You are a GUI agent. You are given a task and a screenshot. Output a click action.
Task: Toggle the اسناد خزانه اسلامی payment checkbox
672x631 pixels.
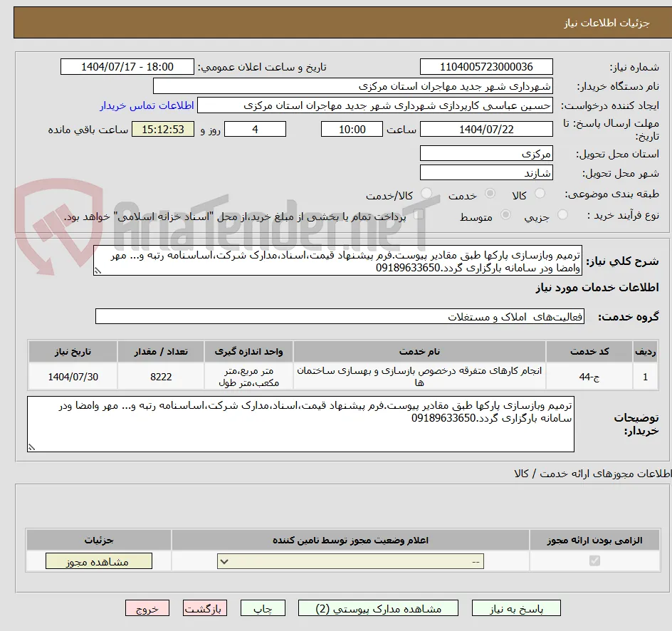click(418, 214)
